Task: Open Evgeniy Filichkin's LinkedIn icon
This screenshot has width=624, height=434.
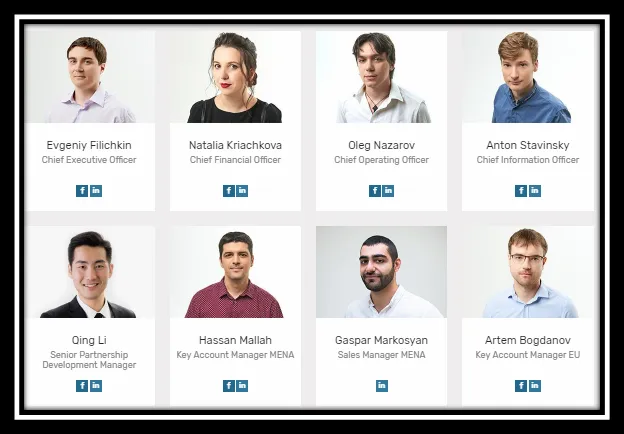Action: coord(96,191)
